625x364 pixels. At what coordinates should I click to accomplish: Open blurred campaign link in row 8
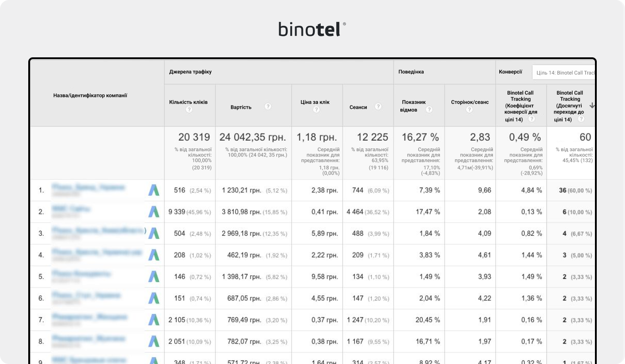tap(88, 339)
